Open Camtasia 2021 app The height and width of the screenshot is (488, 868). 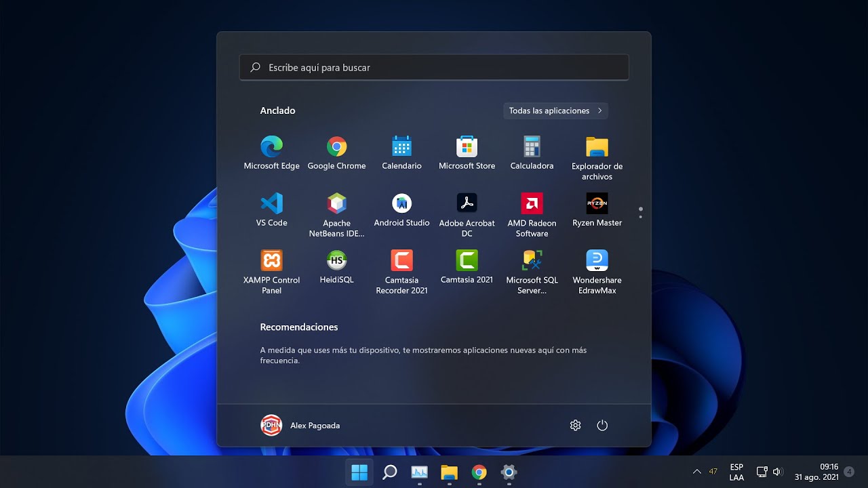467,267
